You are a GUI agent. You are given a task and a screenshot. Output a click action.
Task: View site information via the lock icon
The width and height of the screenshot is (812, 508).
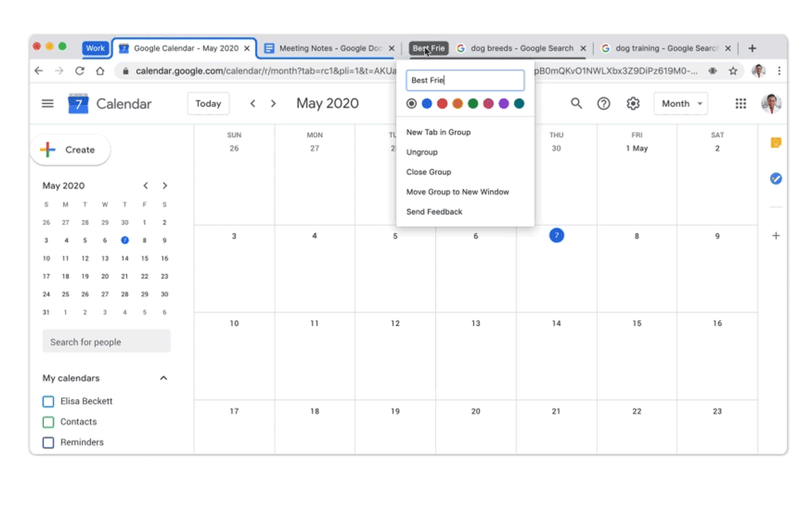click(x=126, y=70)
